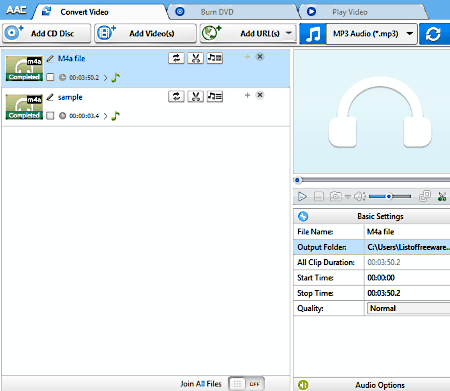
Task: Rename M4a file with the pencil icon
Action: coord(50,59)
